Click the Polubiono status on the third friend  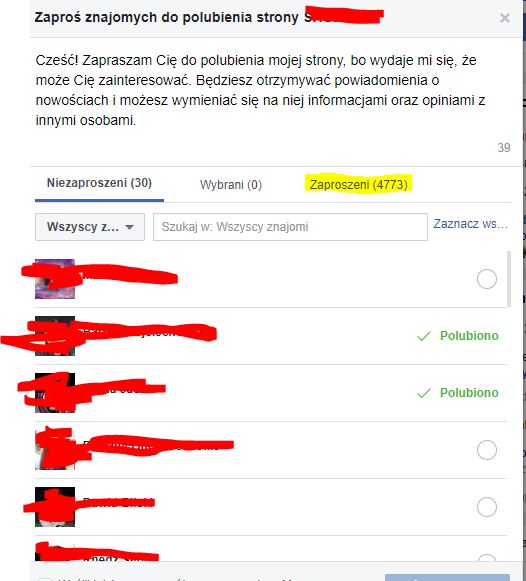click(x=469, y=393)
